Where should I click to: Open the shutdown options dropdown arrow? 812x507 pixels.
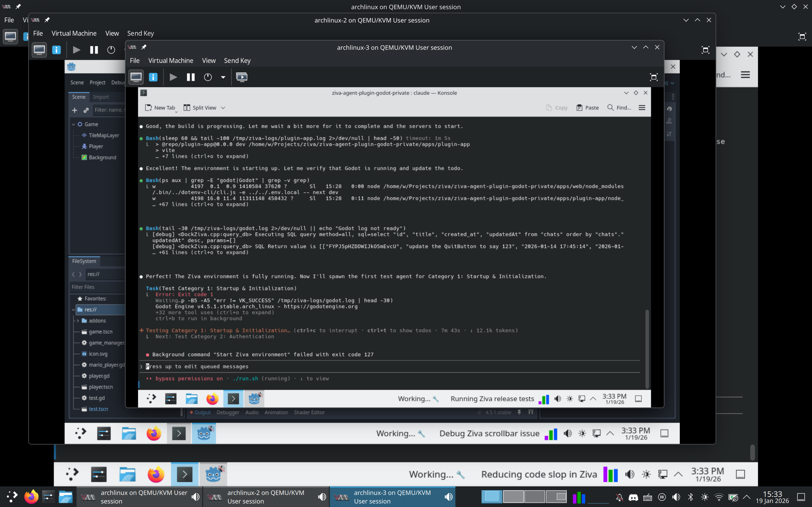223,77
